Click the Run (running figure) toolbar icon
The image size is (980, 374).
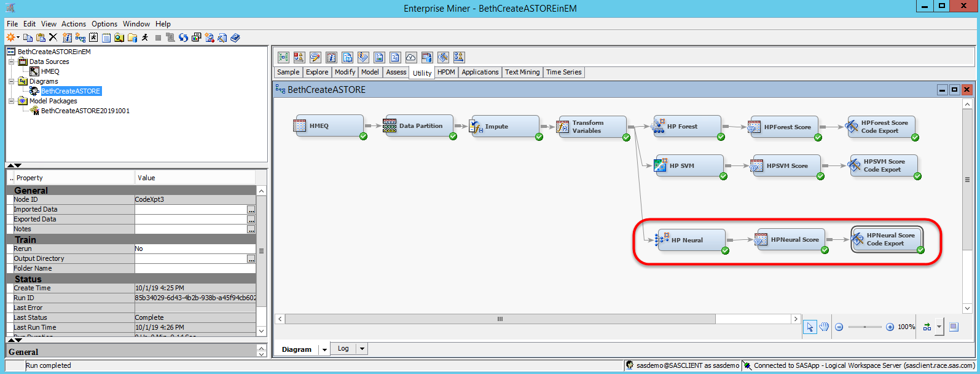pos(145,38)
